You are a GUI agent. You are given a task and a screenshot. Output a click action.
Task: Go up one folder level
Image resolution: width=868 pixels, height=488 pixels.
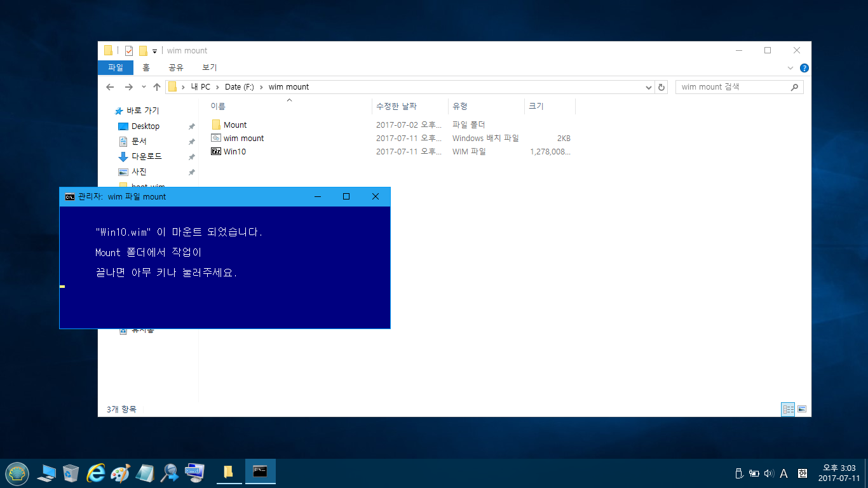tap(157, 87)
